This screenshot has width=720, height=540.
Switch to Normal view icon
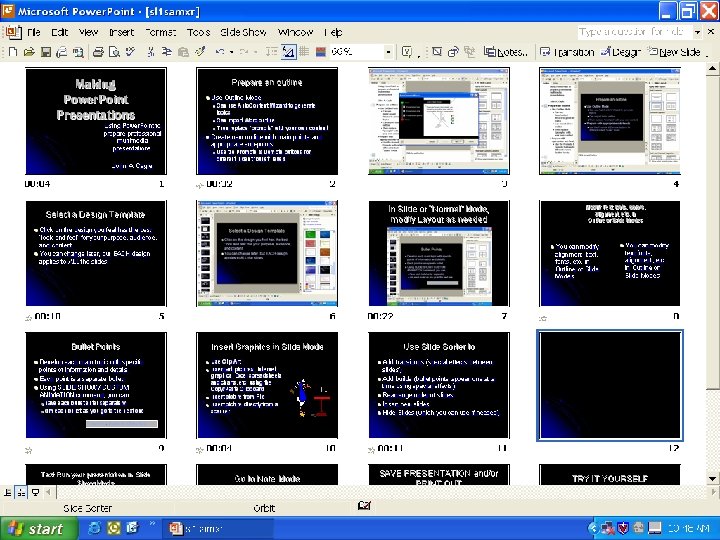[x=8, y=493]
